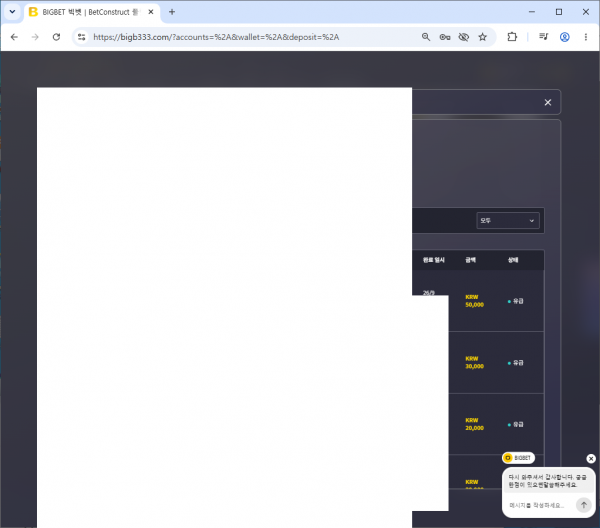Dismiss the BIGBET chat popup
The image size is (600, 528).
[x=591, y=458]
